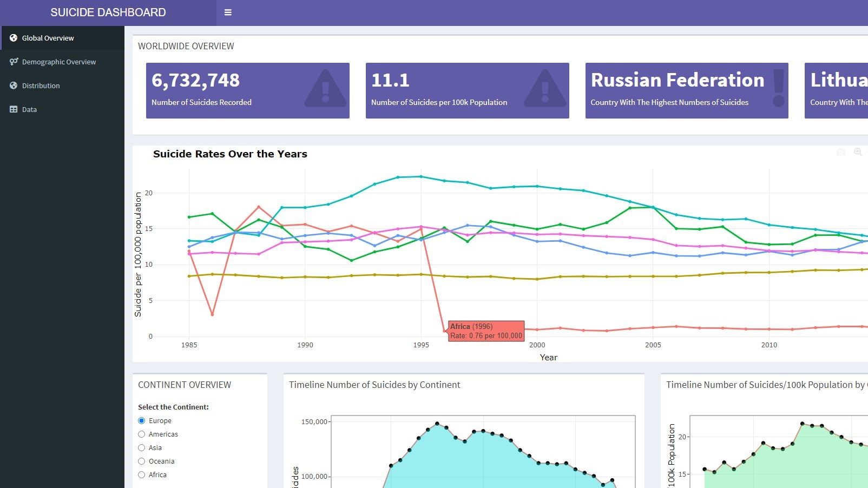Download chart as PNG using camera icon

[840, 153]
